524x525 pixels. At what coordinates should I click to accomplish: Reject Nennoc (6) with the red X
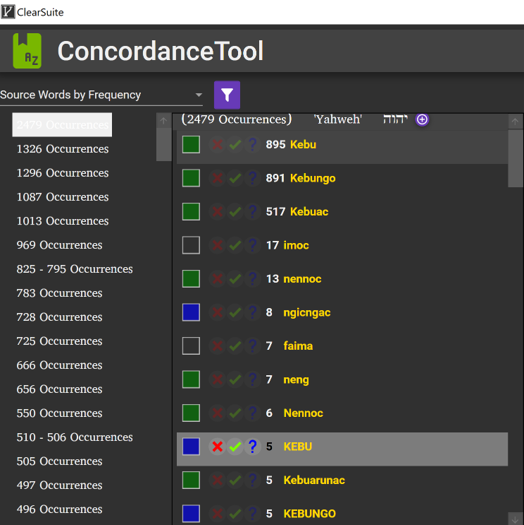(217, 413)
